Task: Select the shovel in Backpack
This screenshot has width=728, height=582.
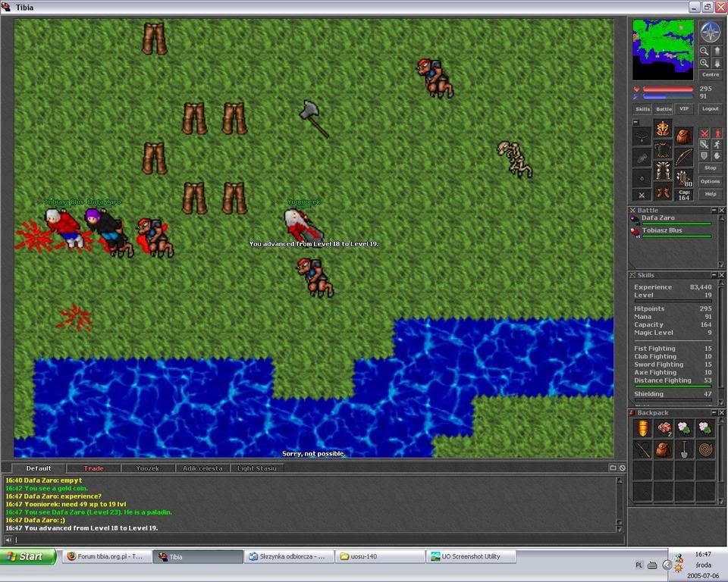Action: [x=684, y=449]
